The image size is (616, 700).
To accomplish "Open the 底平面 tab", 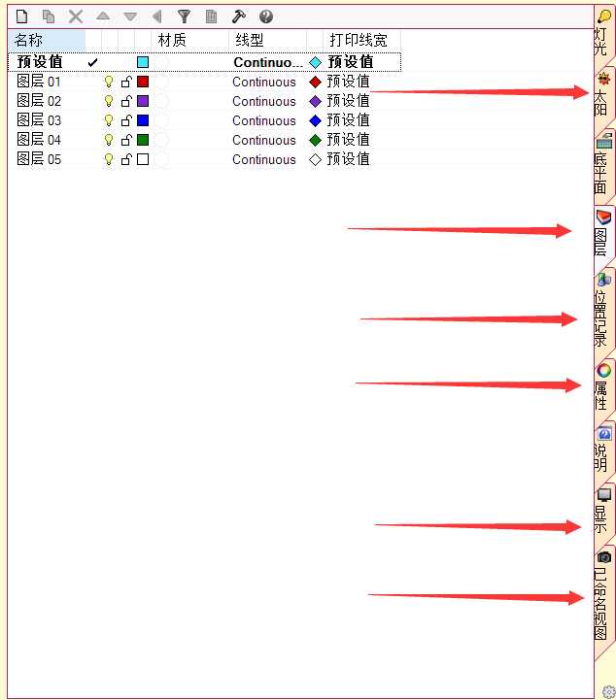I will coord(604,165).
